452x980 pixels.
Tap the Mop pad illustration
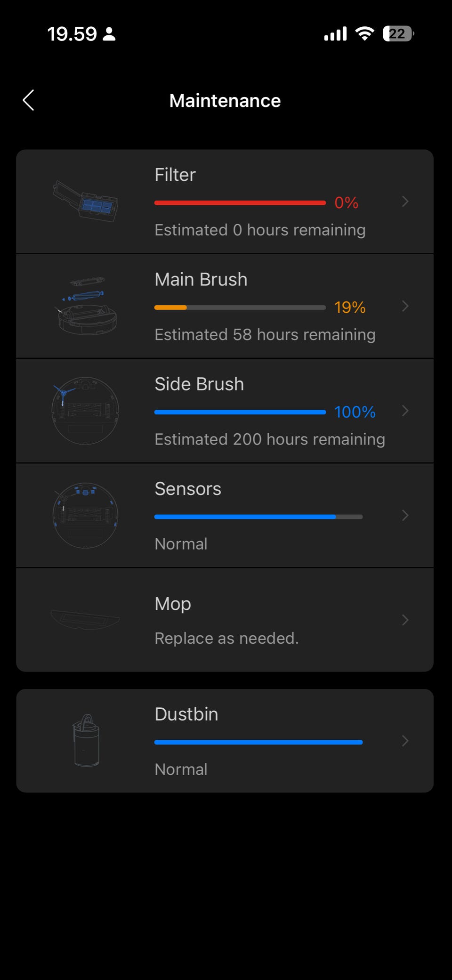point(85,619)
